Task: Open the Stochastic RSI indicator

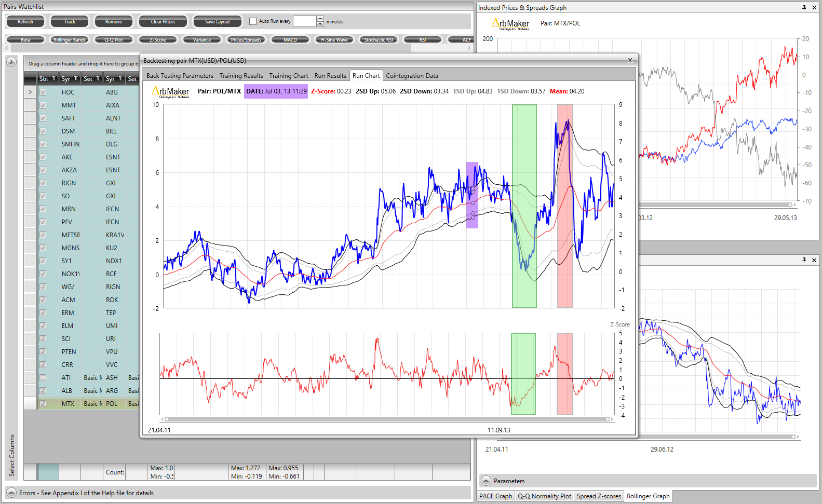Action: [x=379, y=39]
